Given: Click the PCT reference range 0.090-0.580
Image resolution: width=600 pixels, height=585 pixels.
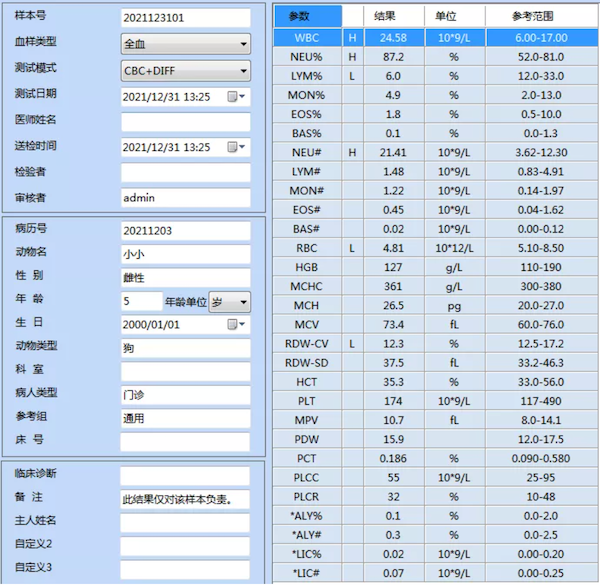Looking at the screenshot, I should click(x=541, y=459).
